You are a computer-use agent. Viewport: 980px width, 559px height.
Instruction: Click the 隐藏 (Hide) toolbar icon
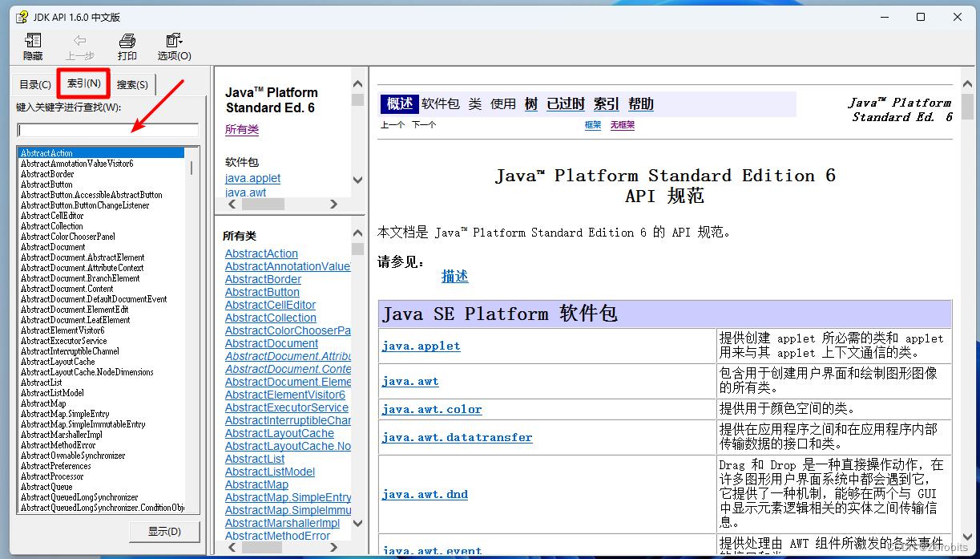[x=32, y=47]
